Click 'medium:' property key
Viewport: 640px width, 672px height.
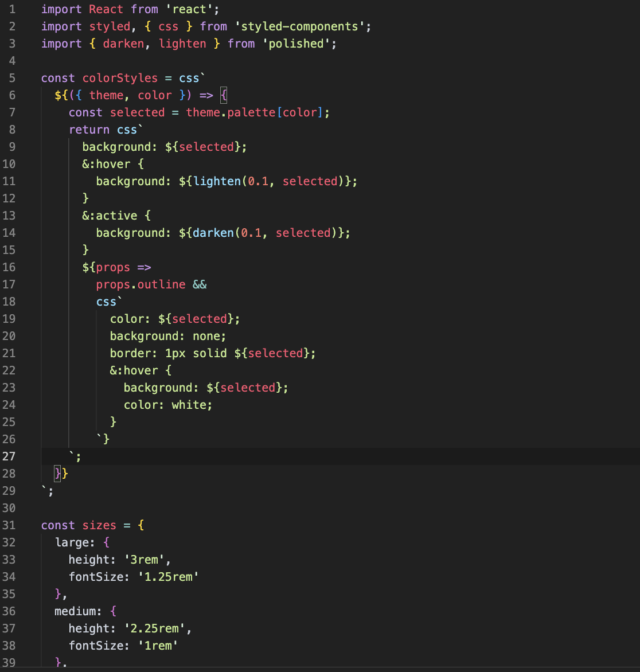(x=79, y=611)
